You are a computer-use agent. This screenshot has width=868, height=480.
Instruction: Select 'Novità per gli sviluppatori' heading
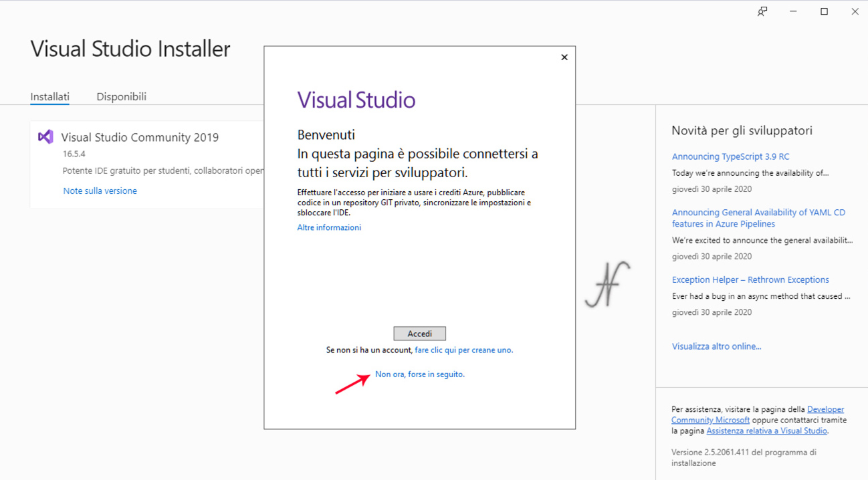click(x=742, y=130)
